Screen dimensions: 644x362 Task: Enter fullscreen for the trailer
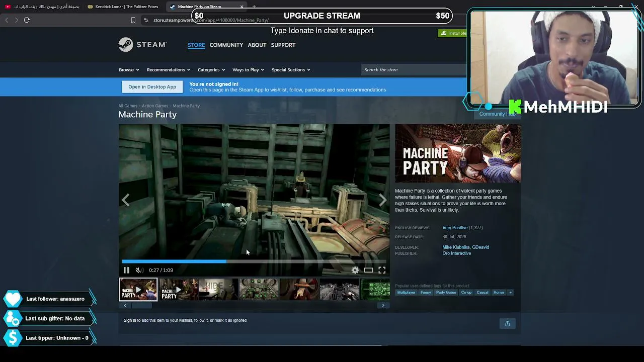click(382, 270)
